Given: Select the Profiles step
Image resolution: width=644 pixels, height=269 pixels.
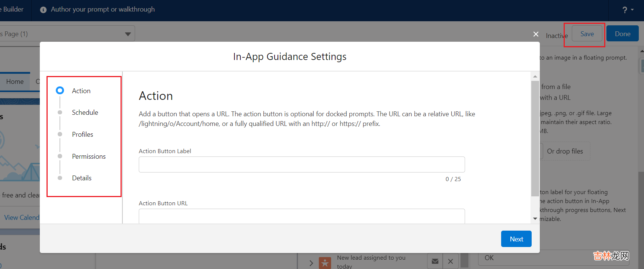Looking at the screenshot, I should 83,134.
